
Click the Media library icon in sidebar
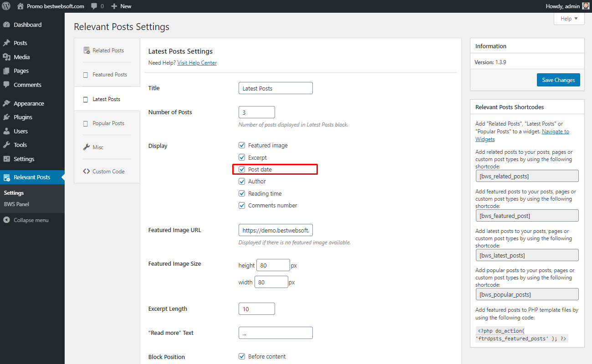[x=6, y=57]
